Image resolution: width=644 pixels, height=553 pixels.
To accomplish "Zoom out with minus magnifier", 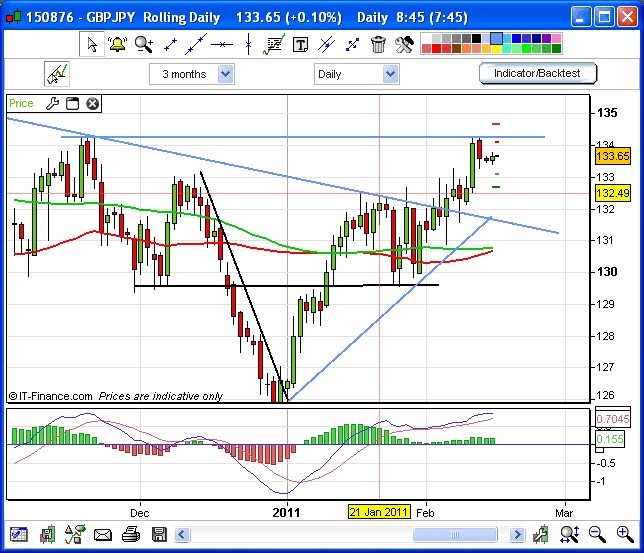I will click(597, 534).
